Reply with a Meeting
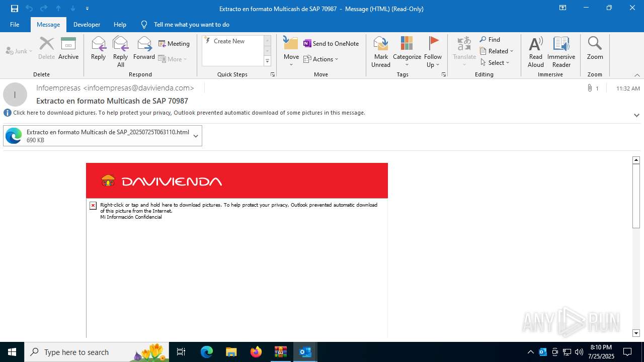 point(174,44)
